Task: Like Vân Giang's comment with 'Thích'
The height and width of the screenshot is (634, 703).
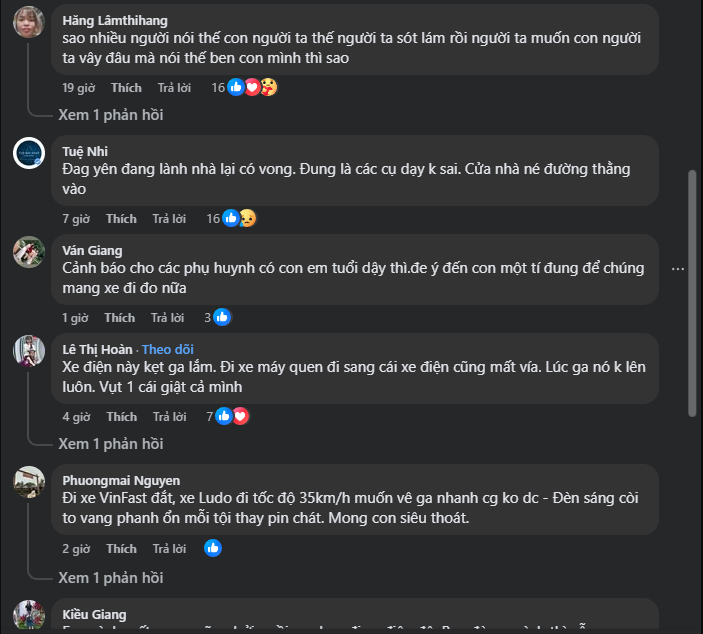Action: point(119,317)
